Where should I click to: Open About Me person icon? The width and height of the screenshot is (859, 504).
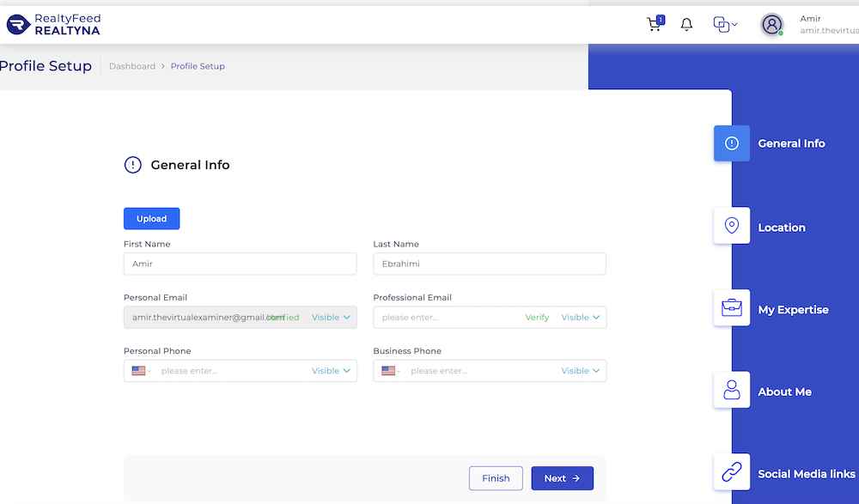731,390
